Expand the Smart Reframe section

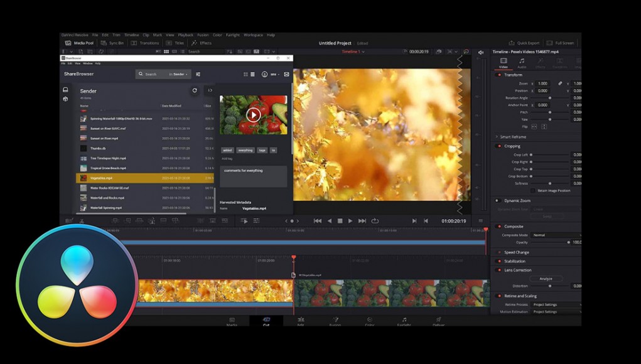pos(497,137)
